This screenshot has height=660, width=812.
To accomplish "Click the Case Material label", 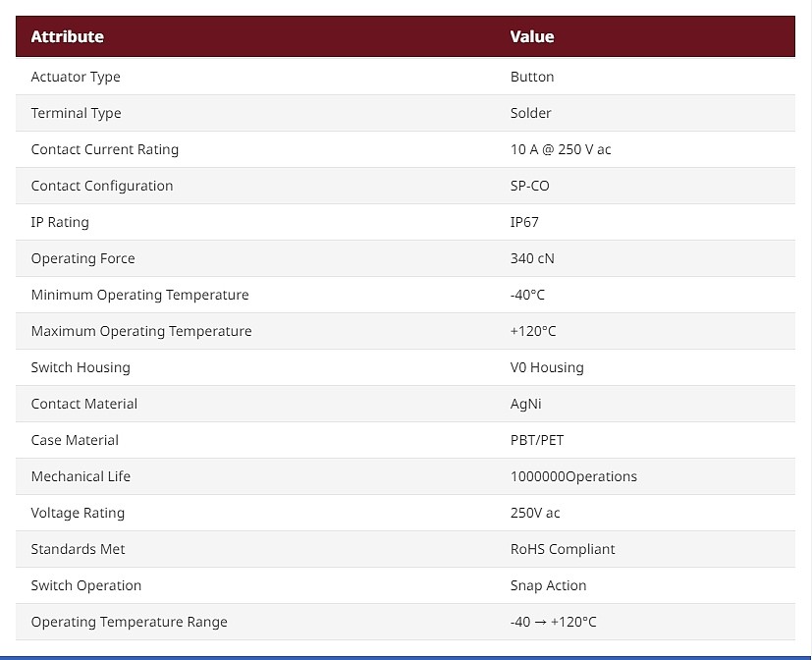I will click(75, 440).
